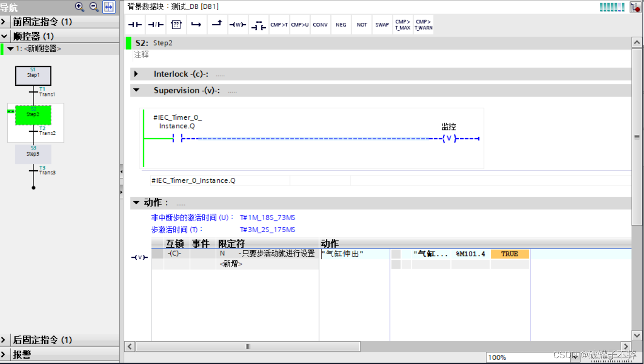Open the zoom level dropdown showing 100%
Screen dimensions: 644x364
(x=575, y=357)
